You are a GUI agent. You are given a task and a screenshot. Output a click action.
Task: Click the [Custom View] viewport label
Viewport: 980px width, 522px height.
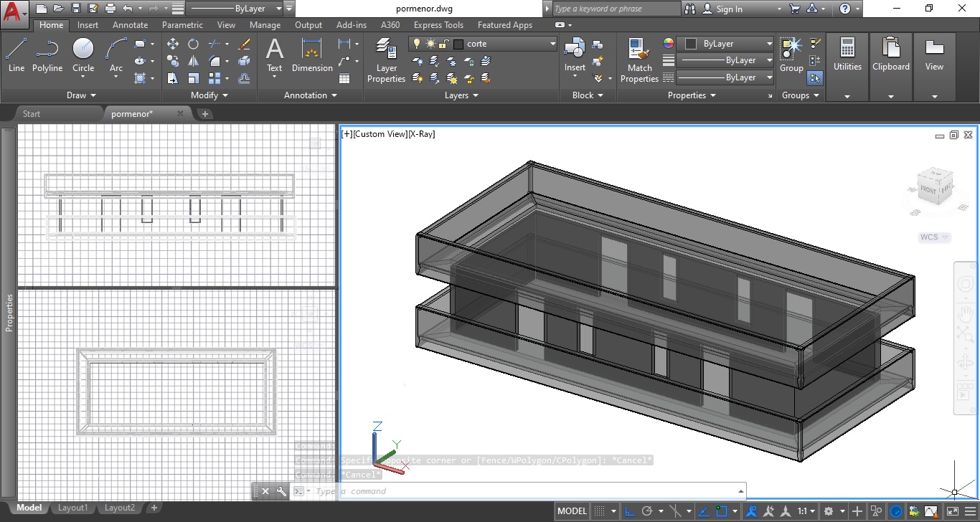[380, 134]
